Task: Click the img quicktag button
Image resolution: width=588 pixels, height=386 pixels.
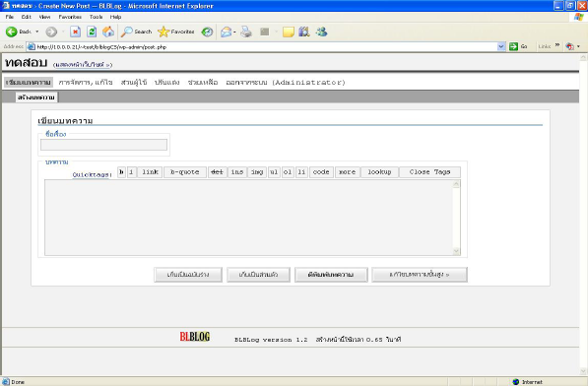Action: (257, 172)
